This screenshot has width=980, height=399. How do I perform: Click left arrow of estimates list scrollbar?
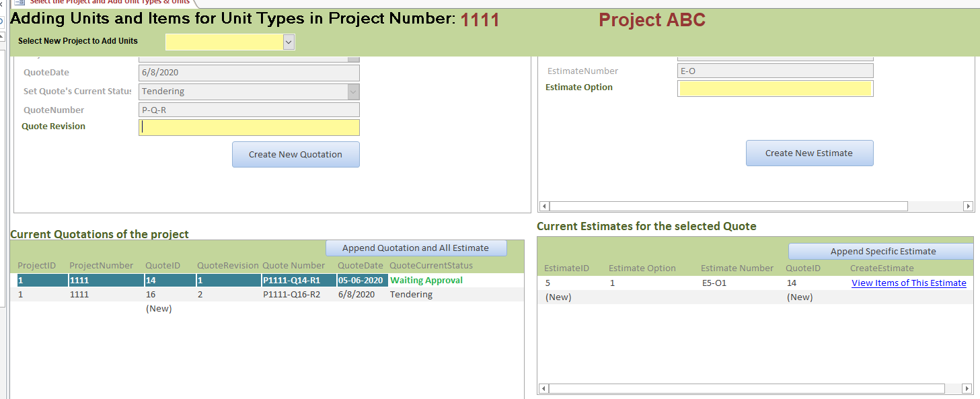click(x=544, y=389)
